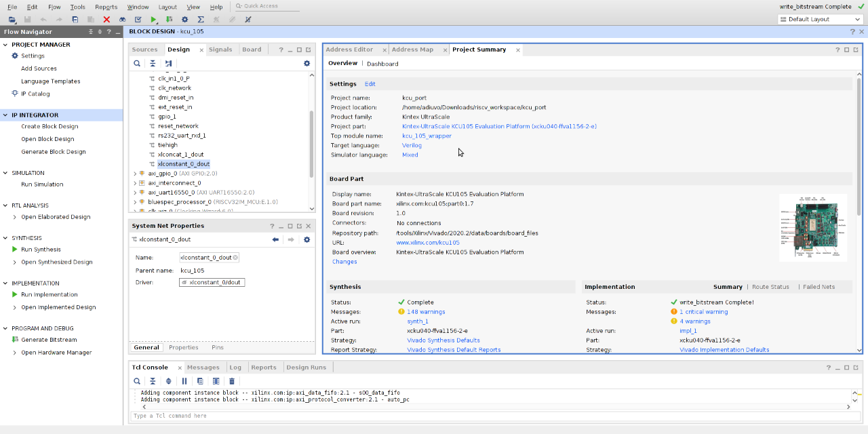The image size is (868, 434).
Task: Search in the Design panel
Action: [x=137, y=63]
